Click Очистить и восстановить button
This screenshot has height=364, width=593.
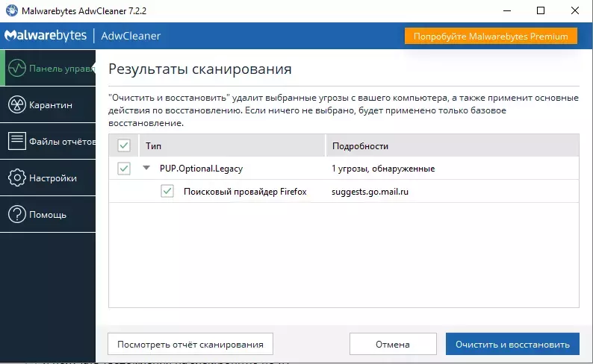512,344
